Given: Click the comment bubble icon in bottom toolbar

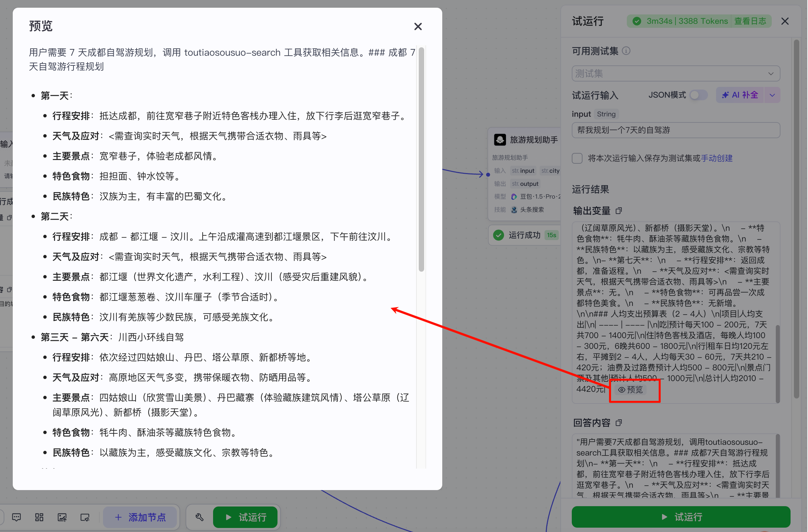Looking at the screenshot, I should click(16, 517).
